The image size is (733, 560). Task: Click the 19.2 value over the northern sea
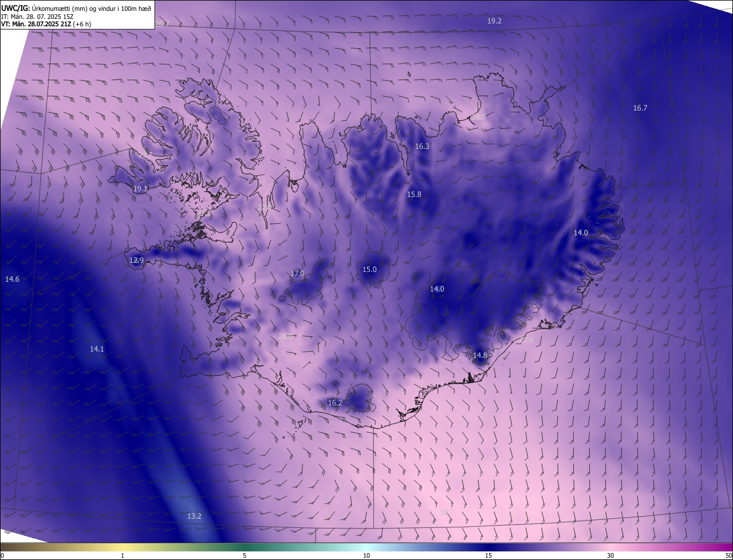coord(494,21)
